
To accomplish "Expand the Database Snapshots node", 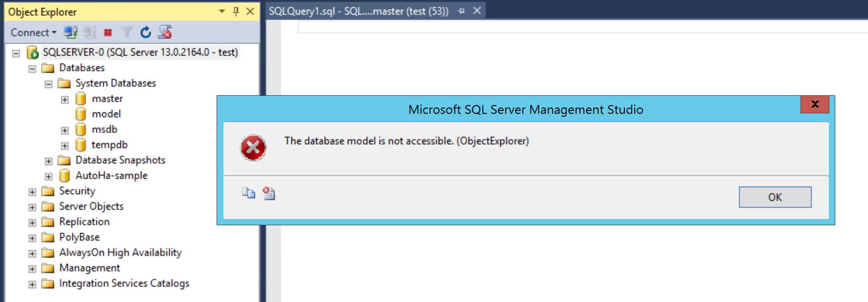I will pos(48,161).
